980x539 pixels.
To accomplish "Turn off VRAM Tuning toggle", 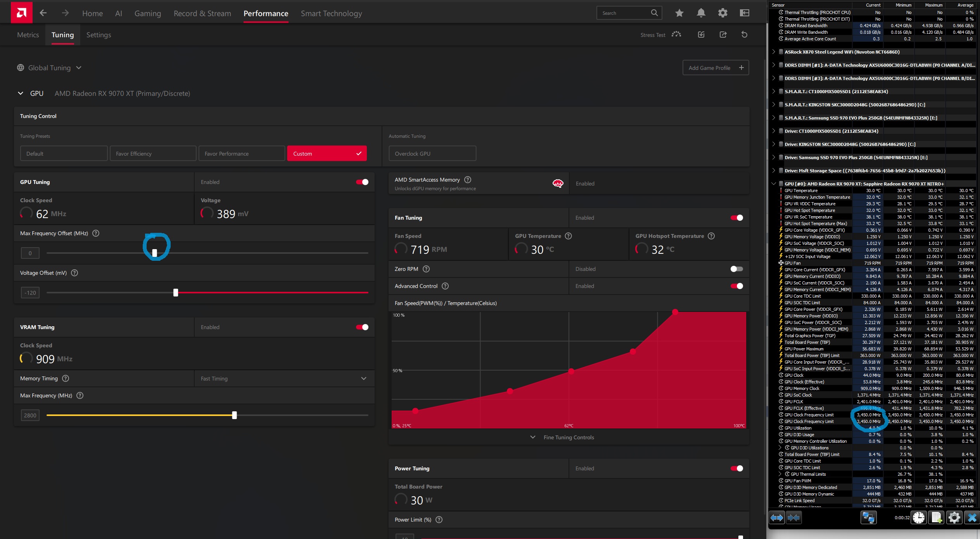I will (362, 327).
